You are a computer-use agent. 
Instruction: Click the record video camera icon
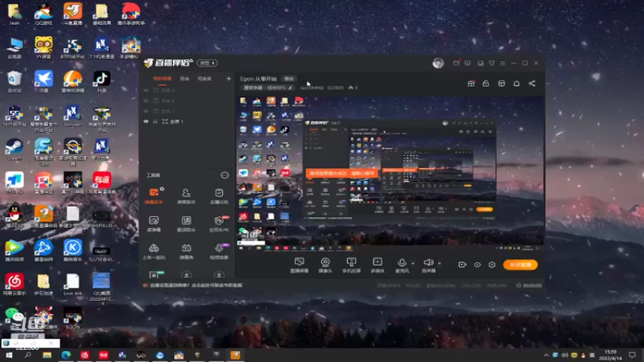[462, 265]
